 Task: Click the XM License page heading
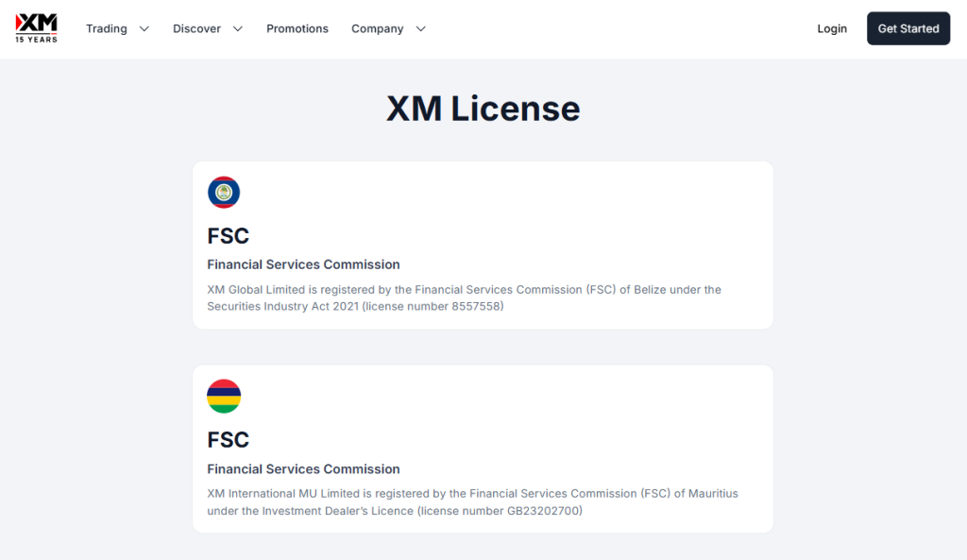coord(483,109)
